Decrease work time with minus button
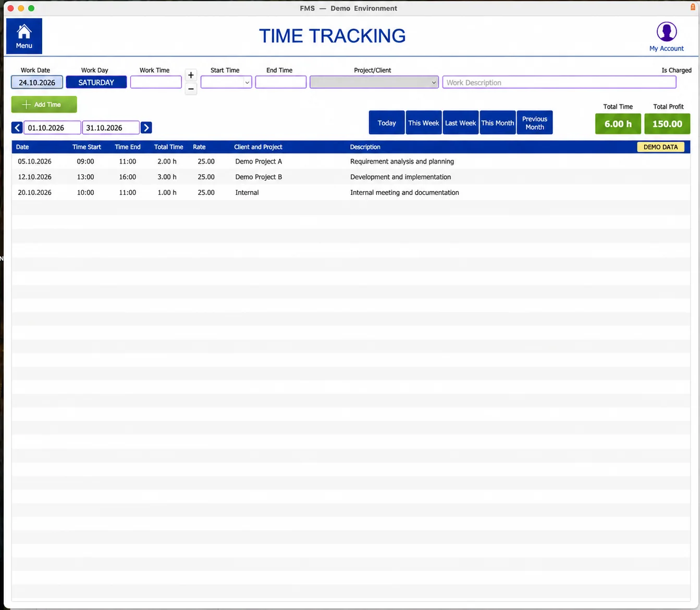The height and width of the screenshot is (610, 700). click(191, 89)
